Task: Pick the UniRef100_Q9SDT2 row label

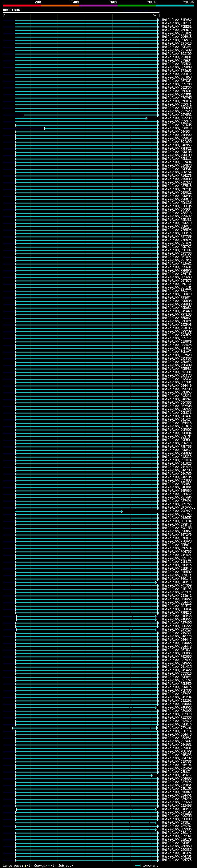Action: click(x=176, y=74)
